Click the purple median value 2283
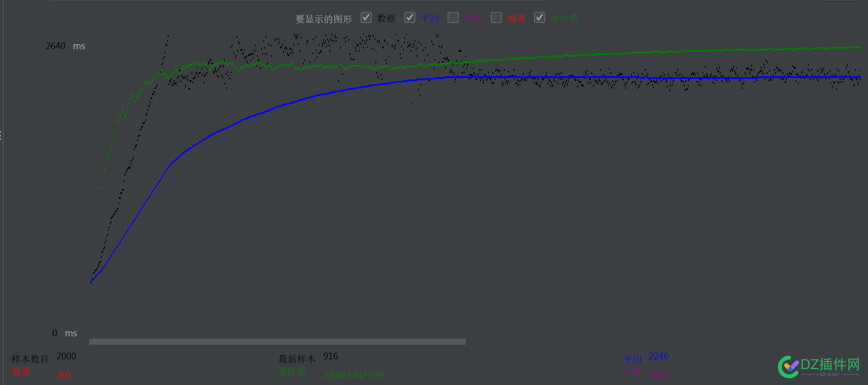Viewport: 868px width, 385px height. click(658, 375)
